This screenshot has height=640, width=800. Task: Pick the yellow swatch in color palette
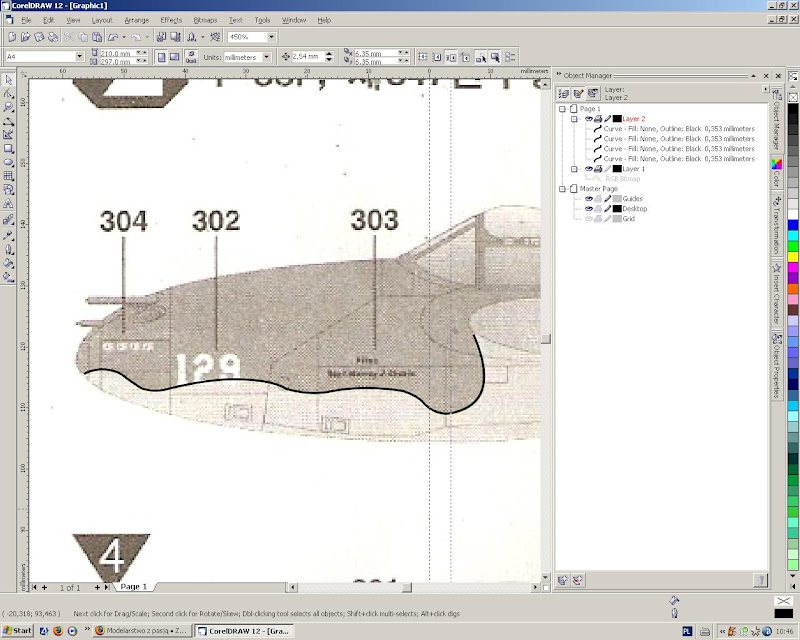(792, 257)
